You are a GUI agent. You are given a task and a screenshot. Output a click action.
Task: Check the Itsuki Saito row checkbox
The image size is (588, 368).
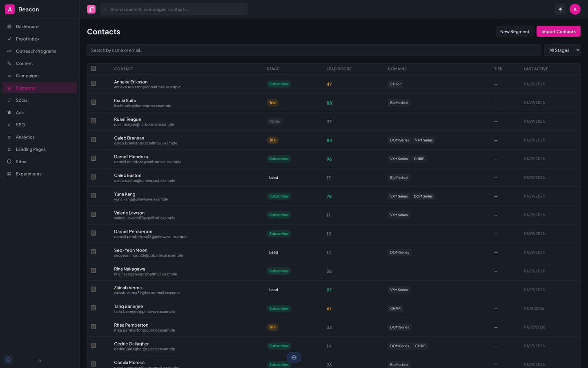coord(94,102)
